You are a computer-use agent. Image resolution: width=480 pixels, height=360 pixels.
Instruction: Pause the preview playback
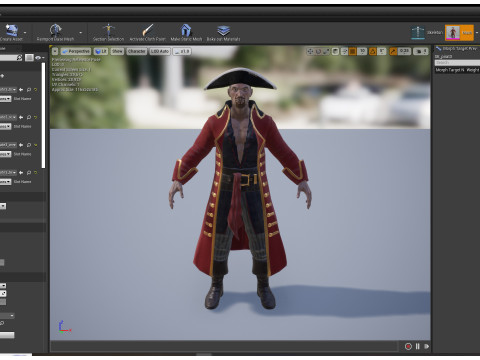418,347
